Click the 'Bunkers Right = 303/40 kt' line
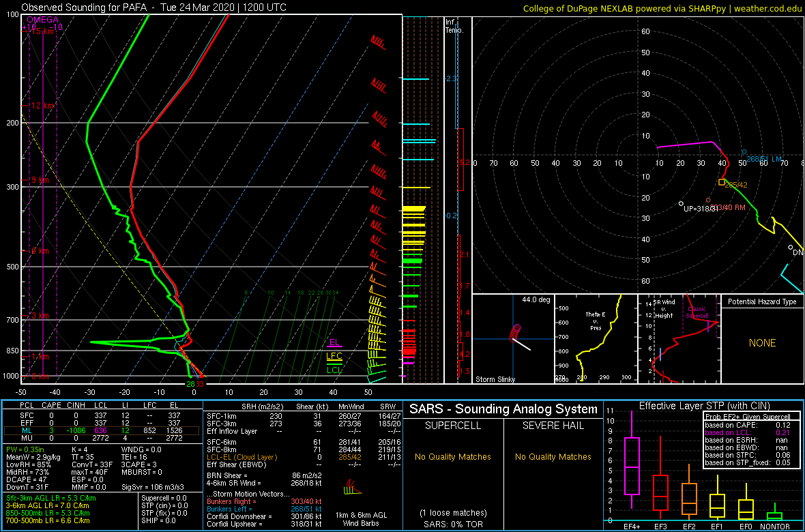Image resolution: width=805 pixels, height=532 pixels. pos(263,502)
